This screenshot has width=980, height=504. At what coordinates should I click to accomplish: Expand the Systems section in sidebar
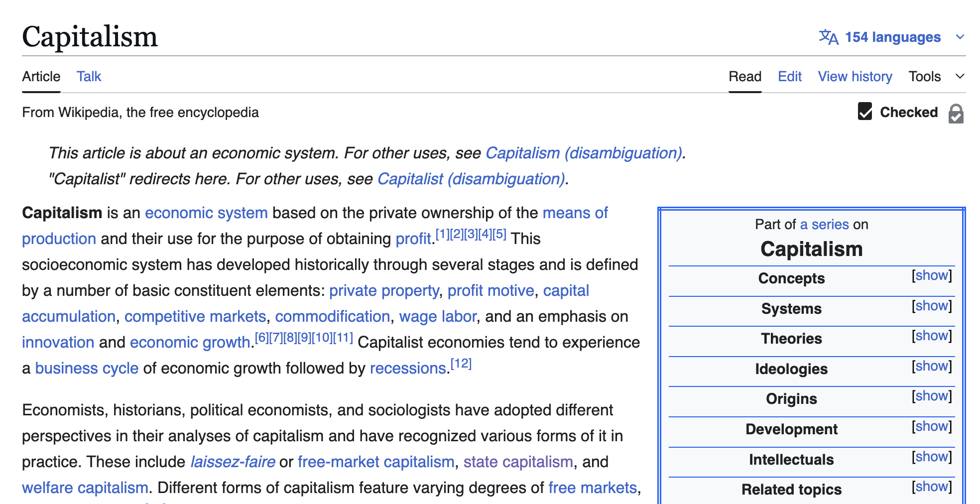coord(931,306)
